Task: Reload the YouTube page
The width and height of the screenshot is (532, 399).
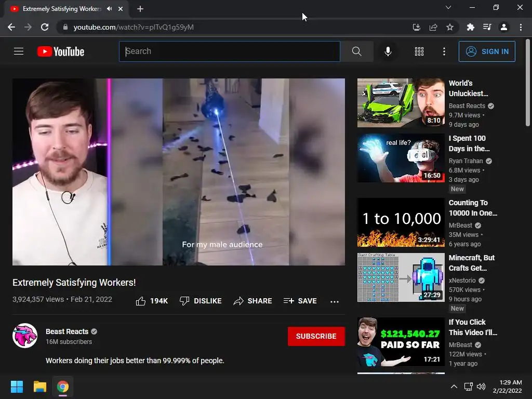Action: coord(45,27)
